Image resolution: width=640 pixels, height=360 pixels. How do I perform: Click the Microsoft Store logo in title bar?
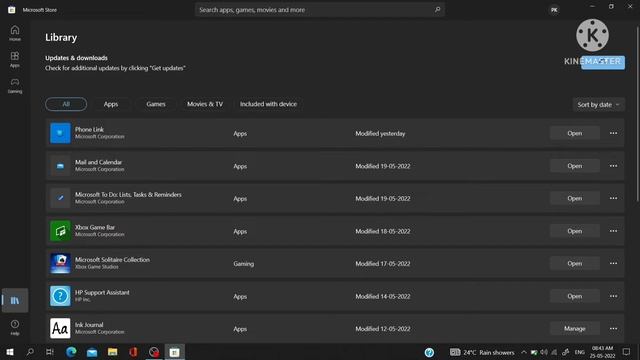click(11, 10)
